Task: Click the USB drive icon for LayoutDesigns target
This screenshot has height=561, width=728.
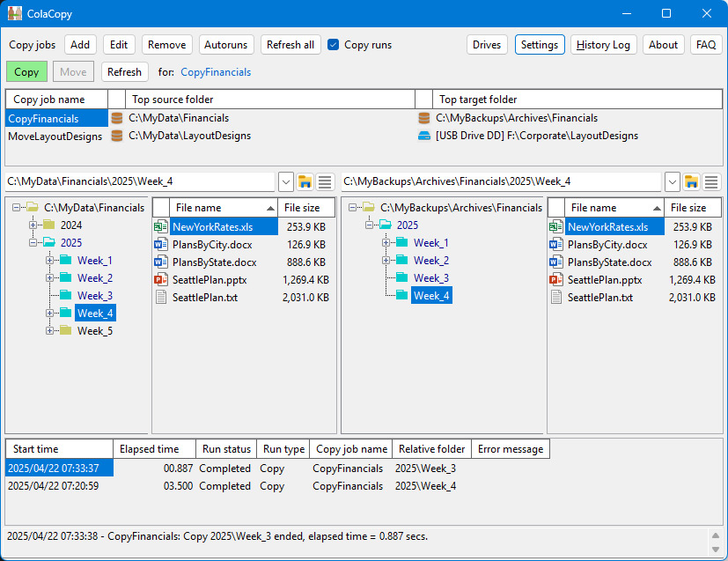Action: [x=424, y=136]
